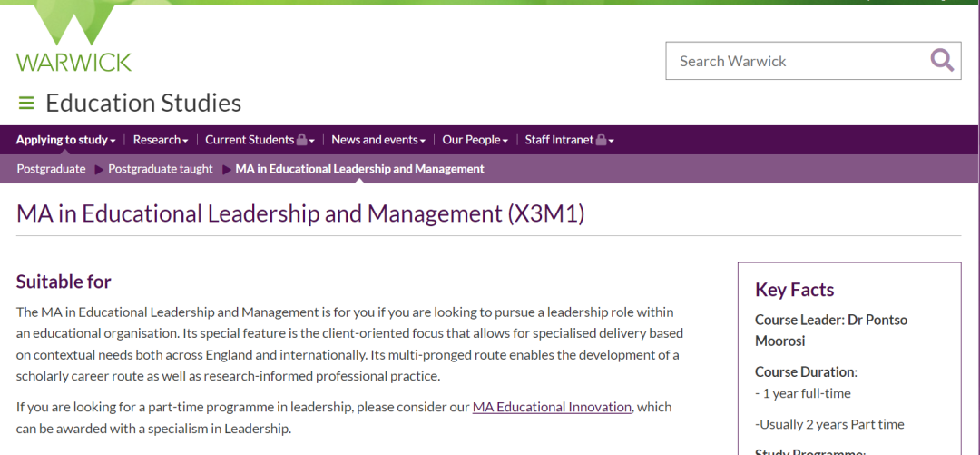The image size is (980, 455).
Task: Open the Our People menu
Action: coord(475,140)
